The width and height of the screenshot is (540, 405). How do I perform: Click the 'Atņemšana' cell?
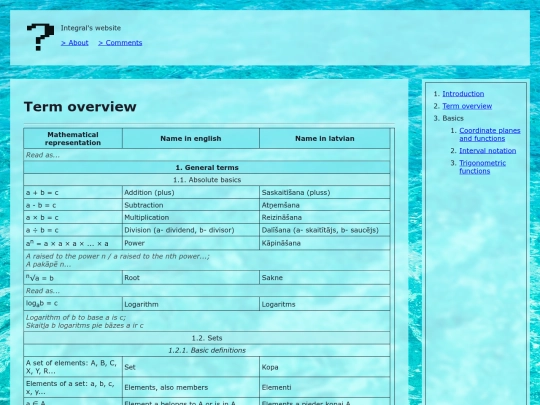tap(325, 205)
